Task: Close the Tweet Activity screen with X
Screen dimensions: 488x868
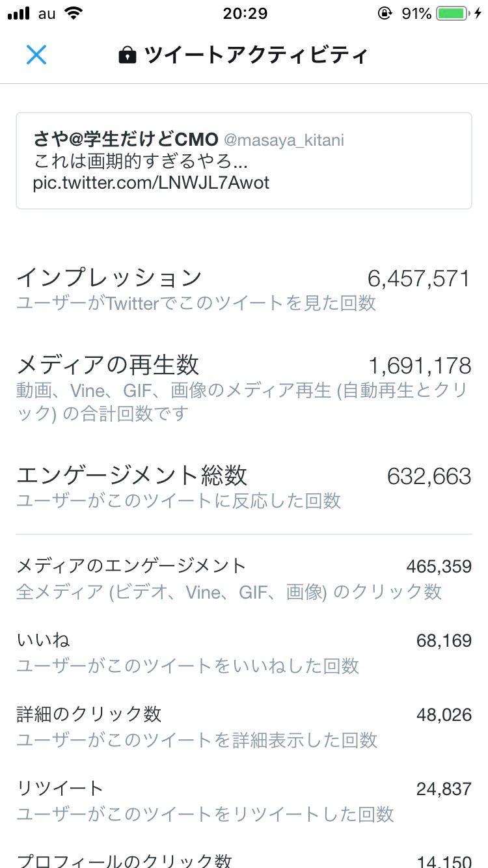Action: (x=36, y=55)
